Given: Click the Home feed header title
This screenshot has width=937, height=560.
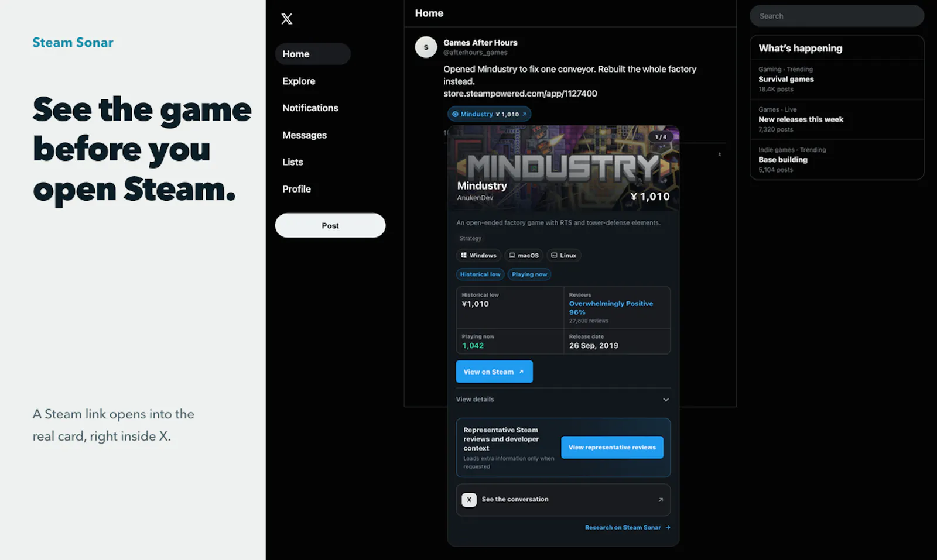Looking at the screenshot, I should click(429, 13).
